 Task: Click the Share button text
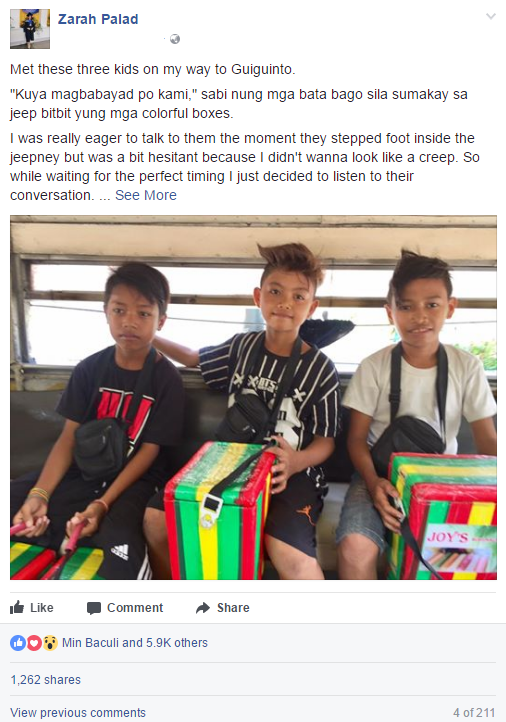tap(233, 608)
